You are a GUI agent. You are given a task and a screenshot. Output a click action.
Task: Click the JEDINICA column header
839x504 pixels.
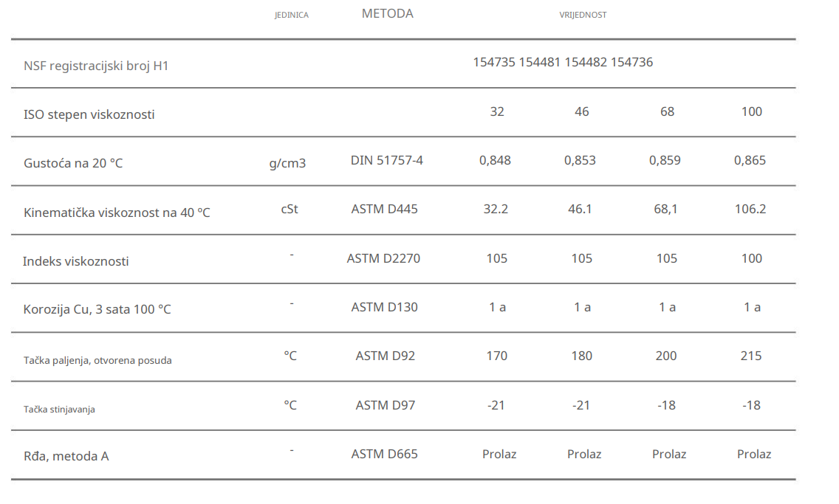[292, 15]
